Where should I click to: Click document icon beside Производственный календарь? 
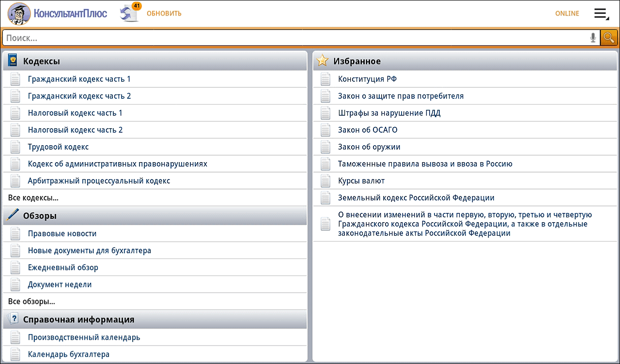(x=15, y=337)
